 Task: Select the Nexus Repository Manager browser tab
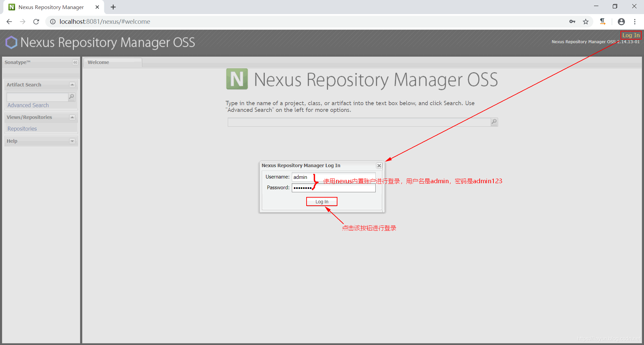click(54, 7)
